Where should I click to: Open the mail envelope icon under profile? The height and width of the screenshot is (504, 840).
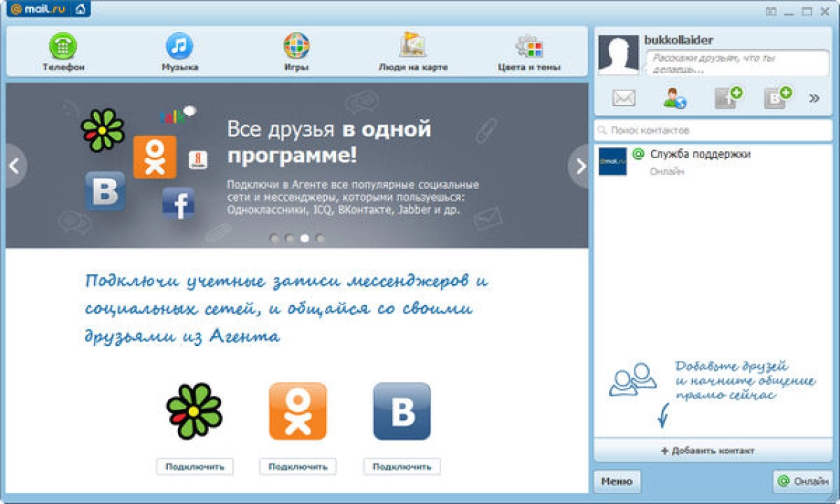click(623, 98)
